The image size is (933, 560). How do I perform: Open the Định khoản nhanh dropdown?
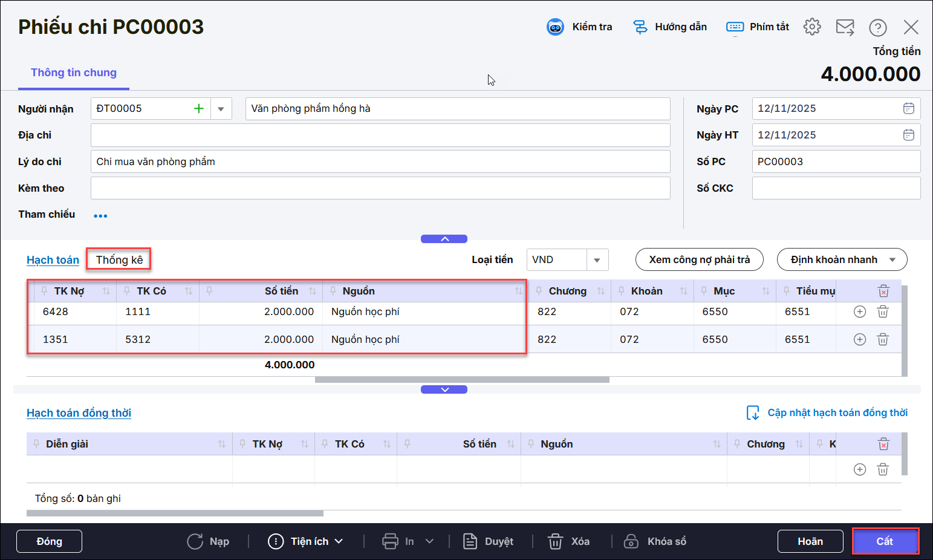pyautogui.click(x=892, y=260)
